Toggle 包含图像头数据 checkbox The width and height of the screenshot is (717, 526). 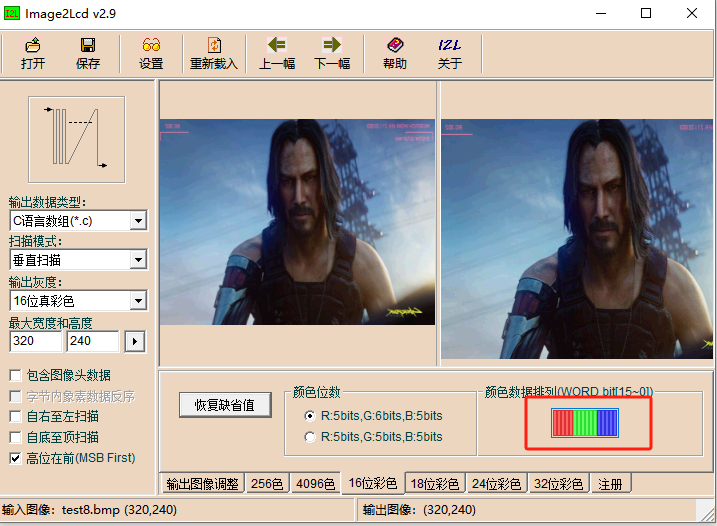coord(15,376)
